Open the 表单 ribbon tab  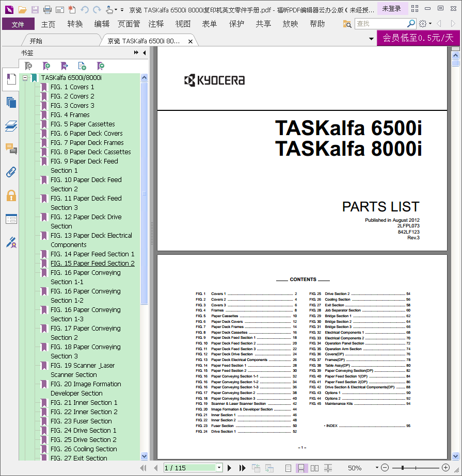click(x=210, y=24)
